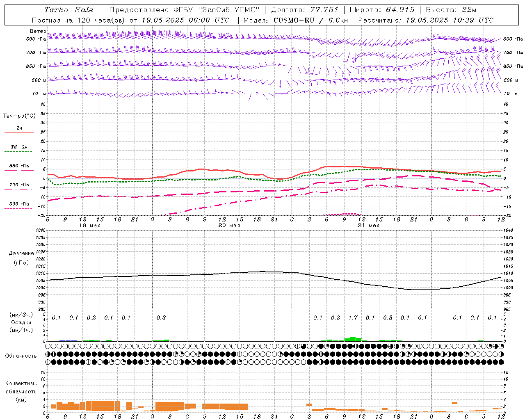The width and height of the screenshot is (525, 420).
Task: Click the "Модель COSMO-RU / 6.6км" text
Action: coord(296,20)
